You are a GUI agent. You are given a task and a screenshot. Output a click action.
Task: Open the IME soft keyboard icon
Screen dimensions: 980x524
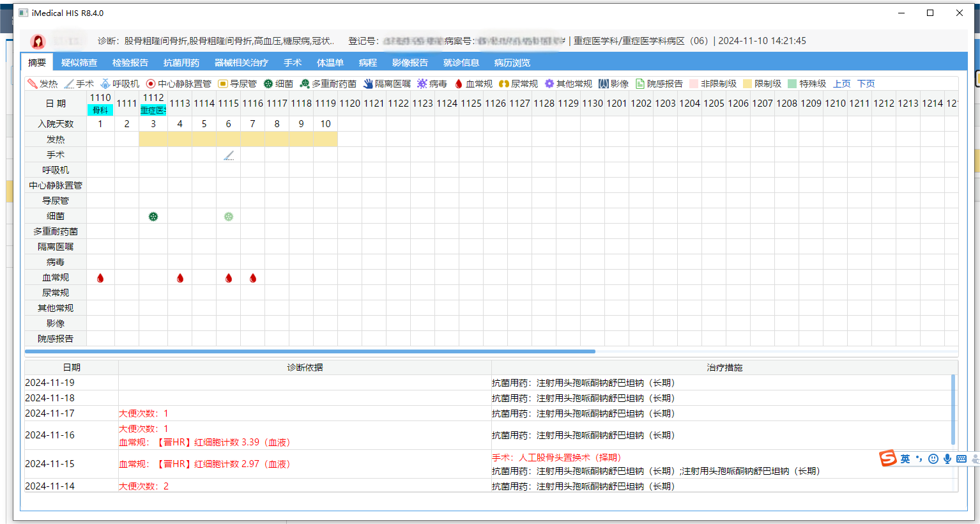tap(961, 459)
